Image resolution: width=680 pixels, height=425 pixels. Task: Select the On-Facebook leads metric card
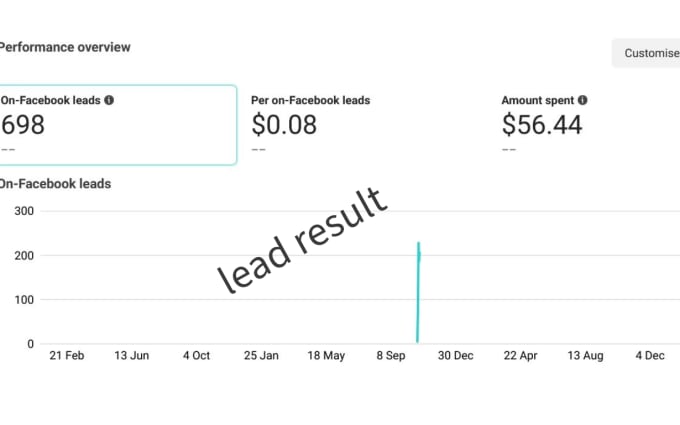(117, 125)
